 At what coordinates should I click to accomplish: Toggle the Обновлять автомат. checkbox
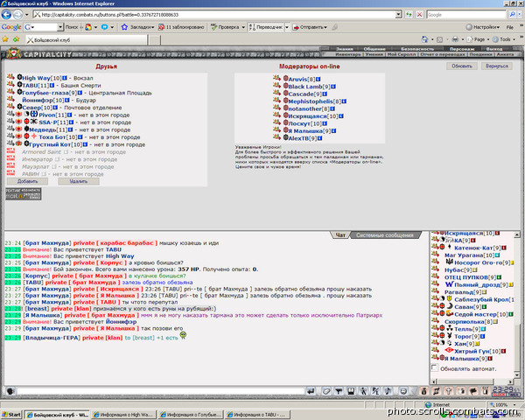click(x=434, y=367)
